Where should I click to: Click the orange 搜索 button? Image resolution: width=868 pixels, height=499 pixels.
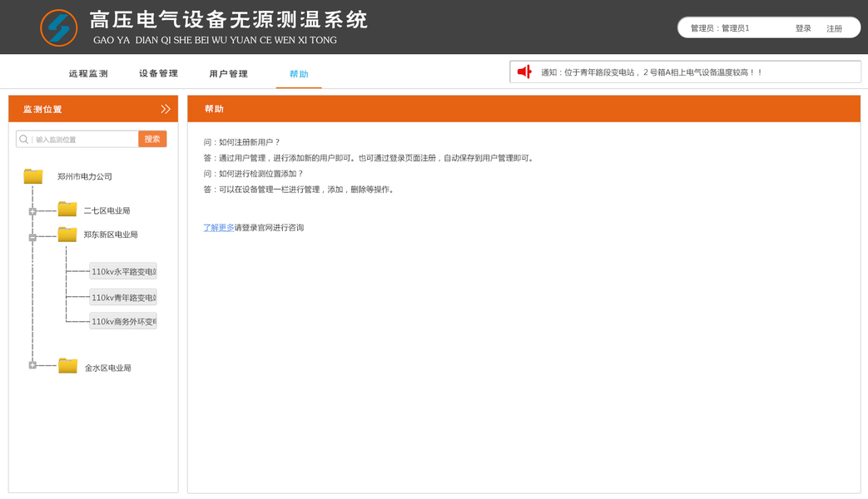point(152,139)
